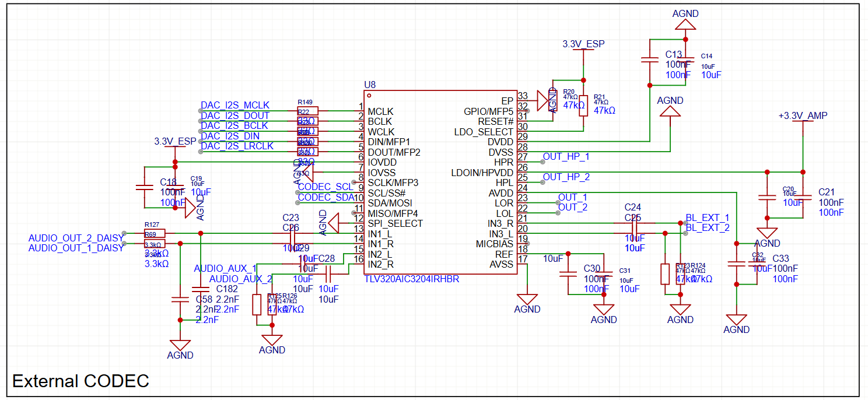Click the LDO_SELECT pin label on U8
The image size is (868, 400).
point(484,132)
